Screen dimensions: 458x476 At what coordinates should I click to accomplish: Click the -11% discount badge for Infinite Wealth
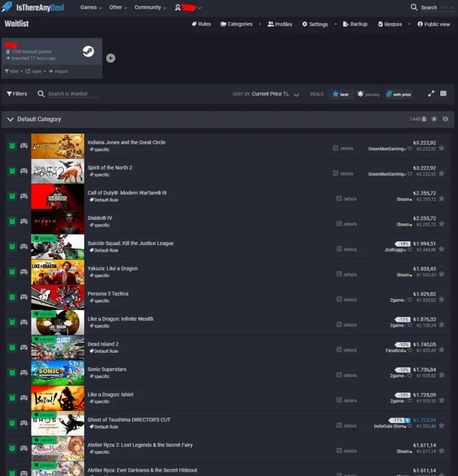tap(403, 320)
